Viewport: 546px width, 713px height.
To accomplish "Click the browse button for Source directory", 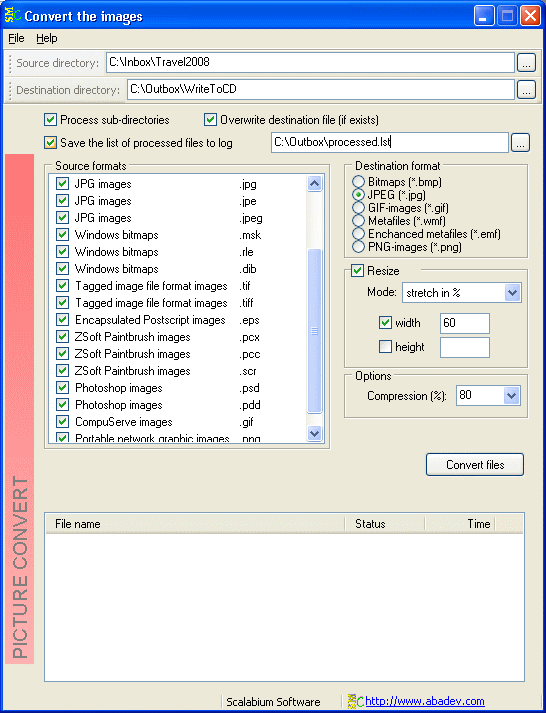I will click(x=526, y=63).
